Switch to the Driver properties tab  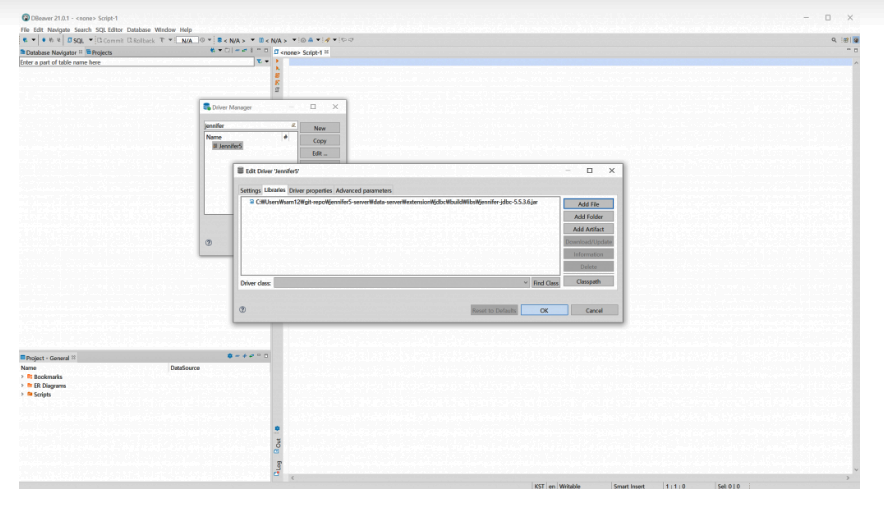(x=310, y=190)
